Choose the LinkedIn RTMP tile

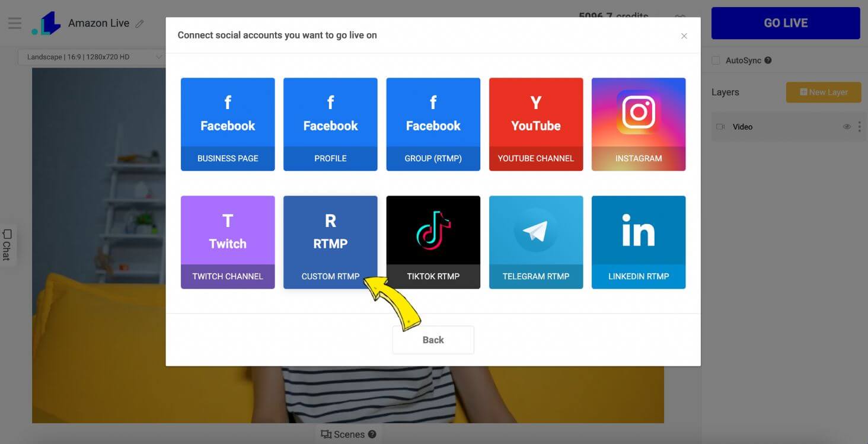point(639,242)
